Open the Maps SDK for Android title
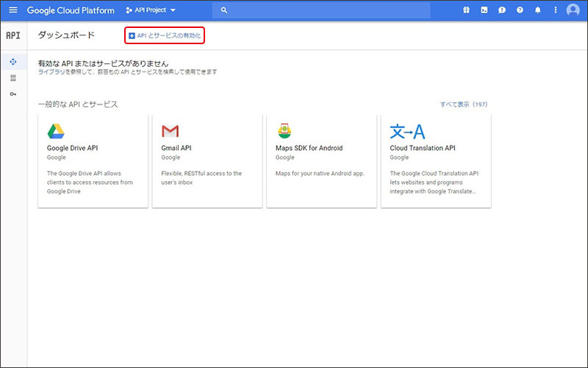 pos(309,148)
